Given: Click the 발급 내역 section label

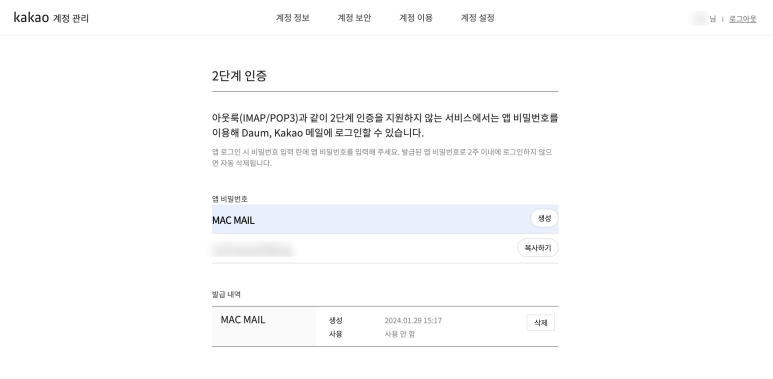Looking at the screenshot, I should click(226, 295).
